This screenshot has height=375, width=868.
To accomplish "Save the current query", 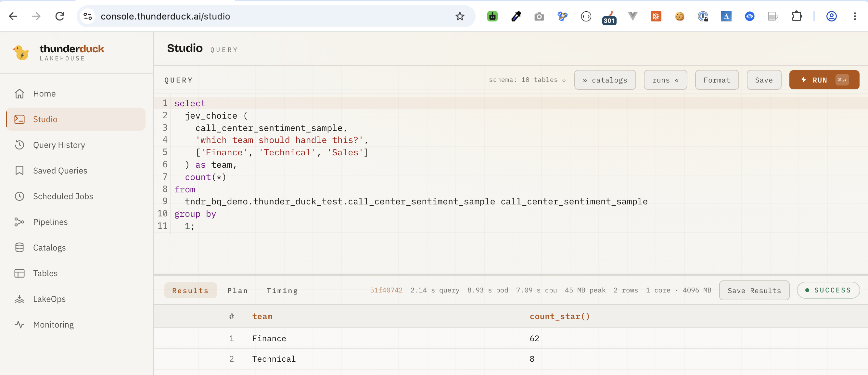I will [764, 80].
